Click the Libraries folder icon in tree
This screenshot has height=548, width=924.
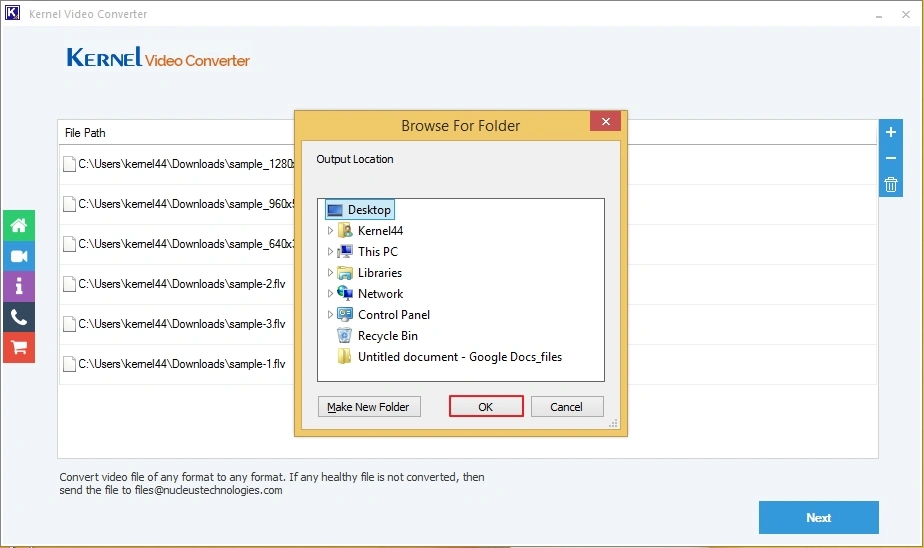click(x=345, y=273)
